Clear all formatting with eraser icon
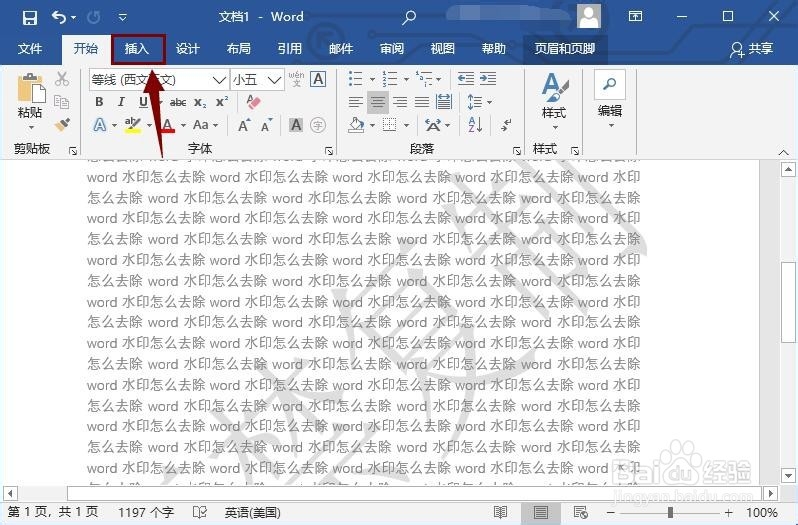 click(253, 102)
